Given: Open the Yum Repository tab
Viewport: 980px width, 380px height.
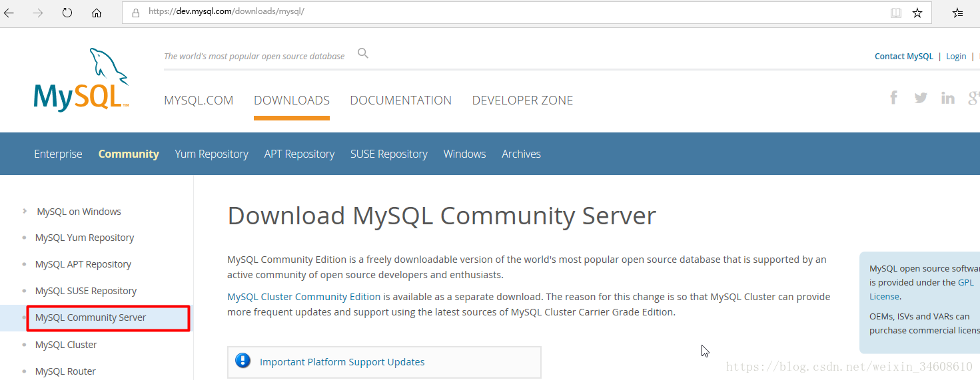Looking at the screenshot, I should point(211,154).
